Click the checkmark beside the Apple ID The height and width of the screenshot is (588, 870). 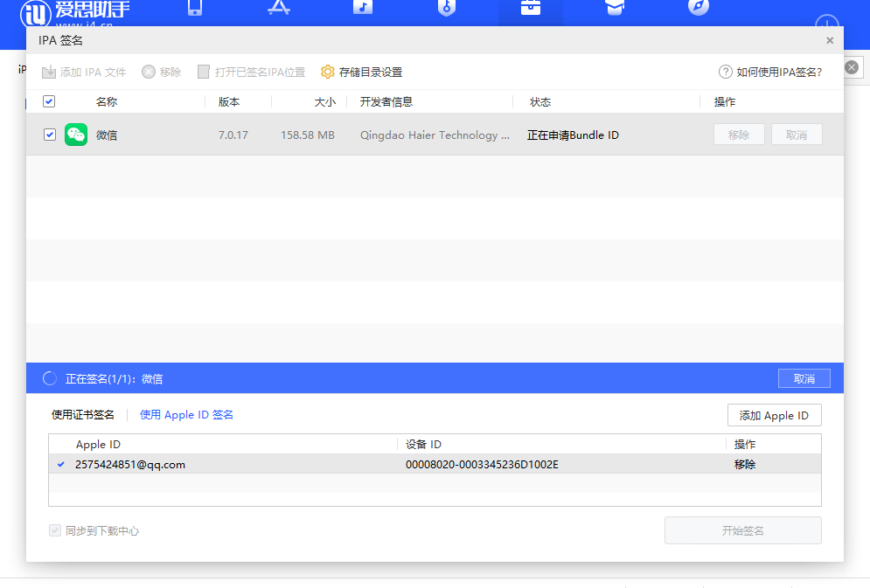(61, 465)
